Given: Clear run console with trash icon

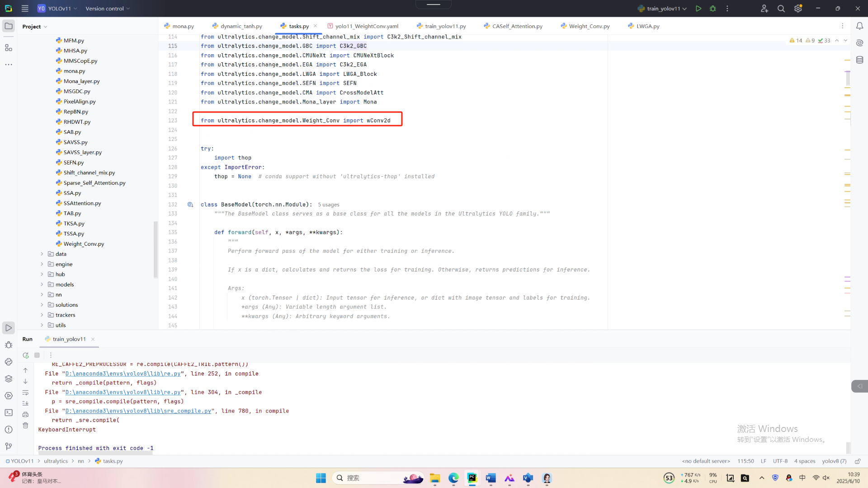Looking at the screenshot, I should click(x=25, y=425).
